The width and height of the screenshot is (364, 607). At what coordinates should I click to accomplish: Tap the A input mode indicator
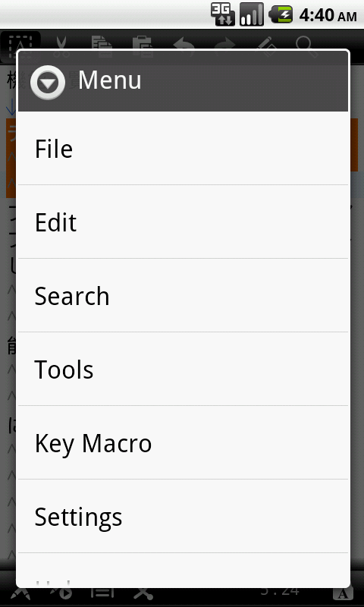click(x=343, y=593)
